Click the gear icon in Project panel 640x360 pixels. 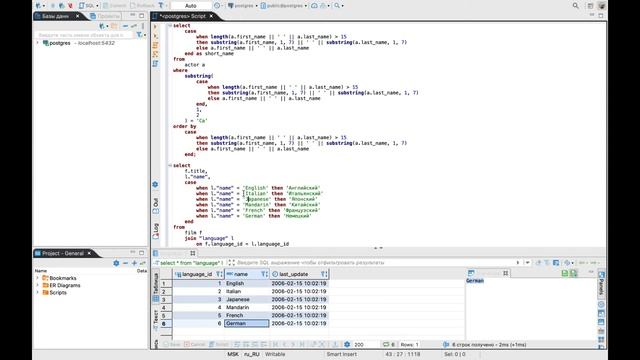point(116,263)
